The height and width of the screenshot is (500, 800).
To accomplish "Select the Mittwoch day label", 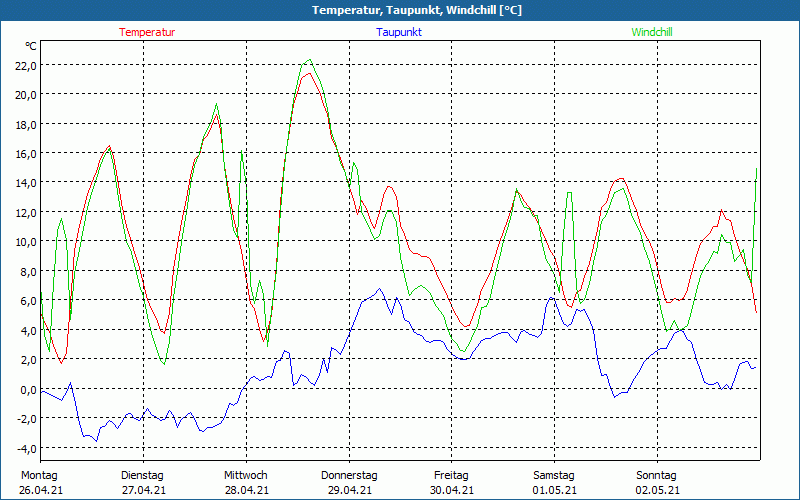I will tap(245, 475).
